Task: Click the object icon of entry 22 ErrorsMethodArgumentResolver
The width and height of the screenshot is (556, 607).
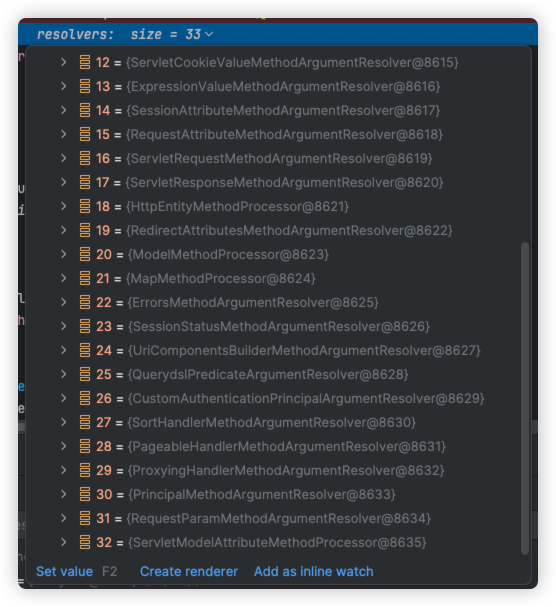Action: 85,302
